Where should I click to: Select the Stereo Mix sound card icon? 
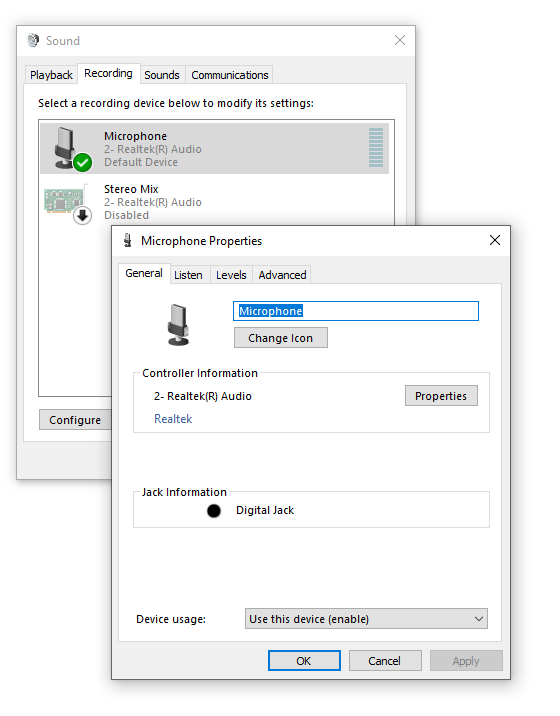point(64,200)
